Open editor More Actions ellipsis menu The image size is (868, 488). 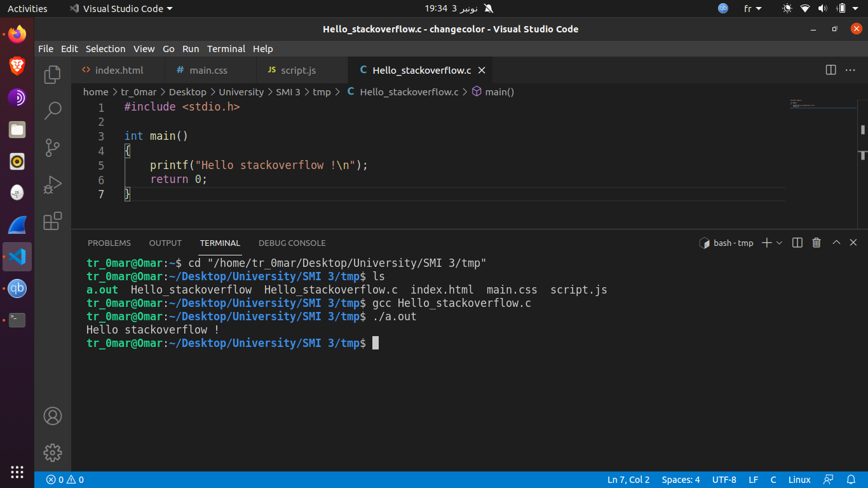pyautogui.click(x=850, y=70)
